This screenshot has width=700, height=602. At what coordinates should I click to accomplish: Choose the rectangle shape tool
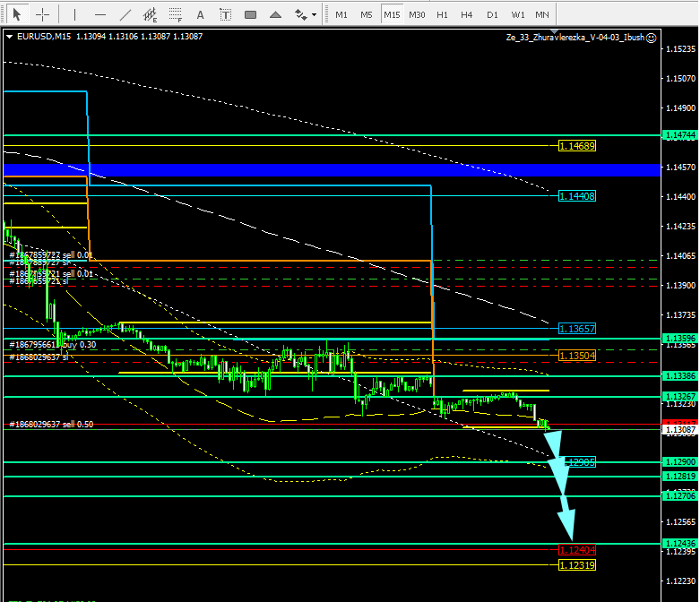(250, 14)
